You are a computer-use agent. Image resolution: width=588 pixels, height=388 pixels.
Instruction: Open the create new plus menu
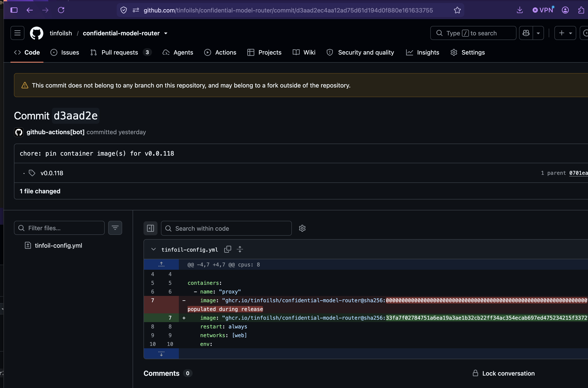pyautogui.click(x=565, y=33)
